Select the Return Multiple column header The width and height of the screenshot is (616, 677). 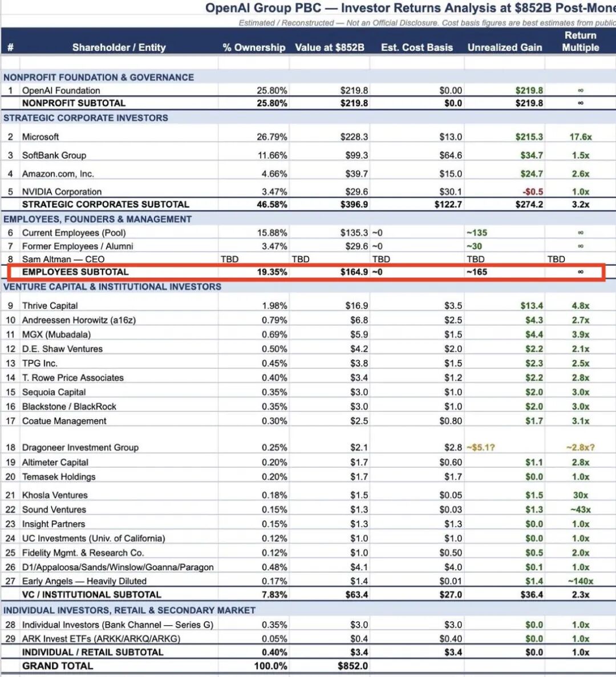coord(580,42)
